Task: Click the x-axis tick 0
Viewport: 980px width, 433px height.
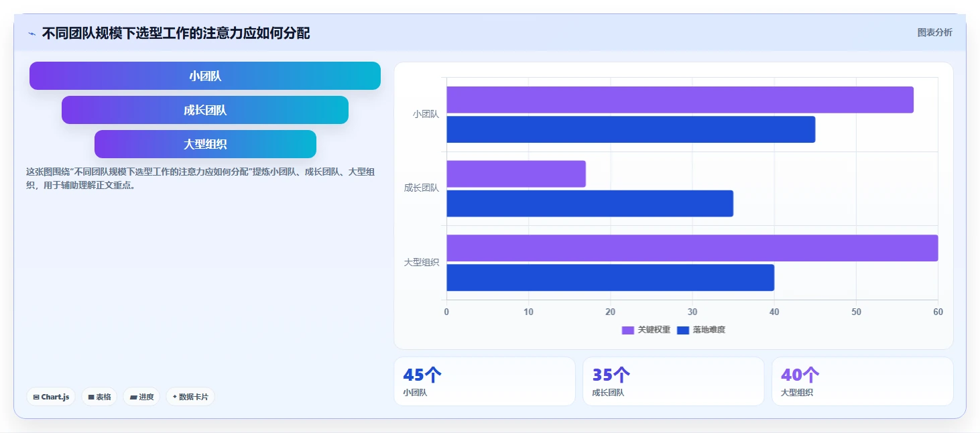Action: coord(447,312)
